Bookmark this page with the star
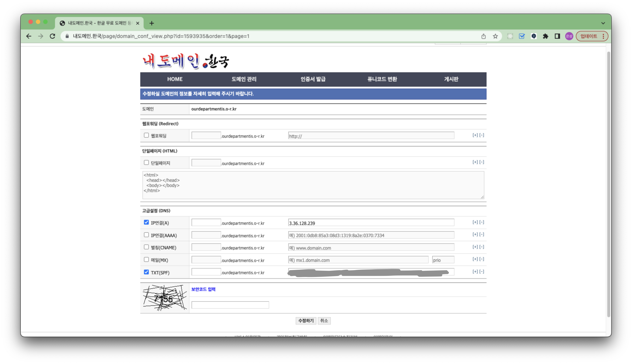The width and height of the screenshot is (632, 364). tap(495, 36)
